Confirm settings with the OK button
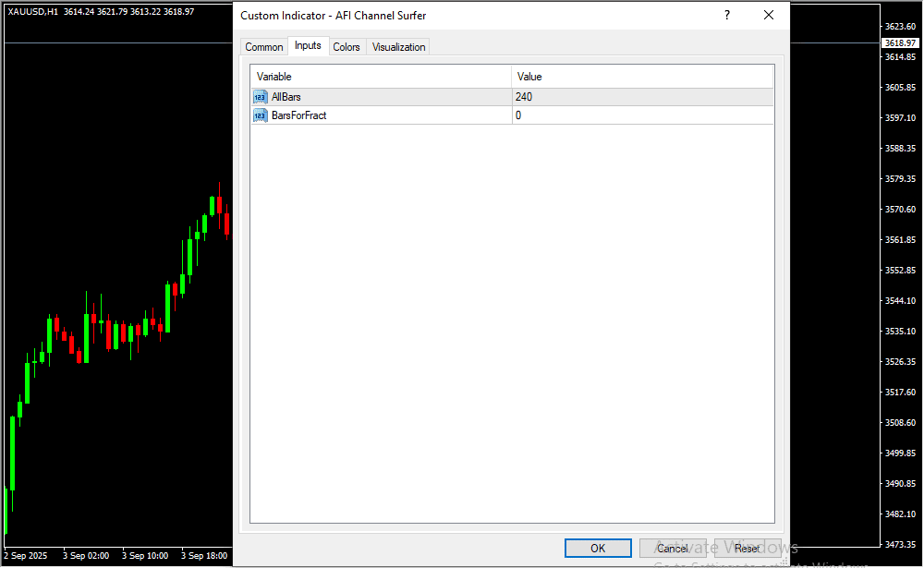Viewport: 924px width, 568px height. pyautogui.click(x=598, y=548)
